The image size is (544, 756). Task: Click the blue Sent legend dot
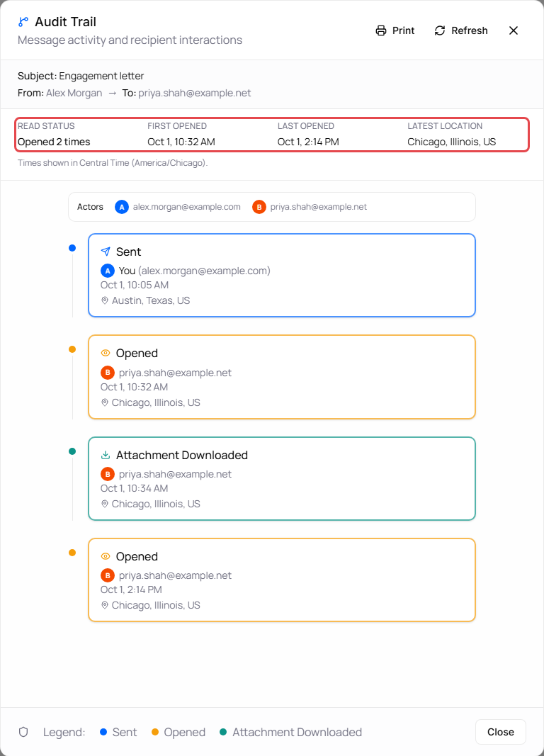tap(103, 732)
